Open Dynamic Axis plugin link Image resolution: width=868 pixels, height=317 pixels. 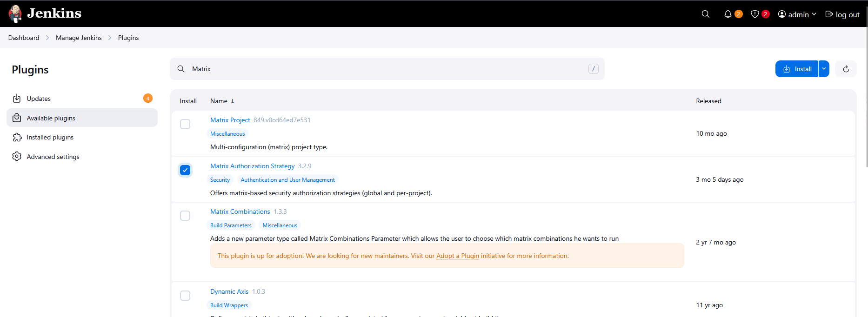coord(229,291)
